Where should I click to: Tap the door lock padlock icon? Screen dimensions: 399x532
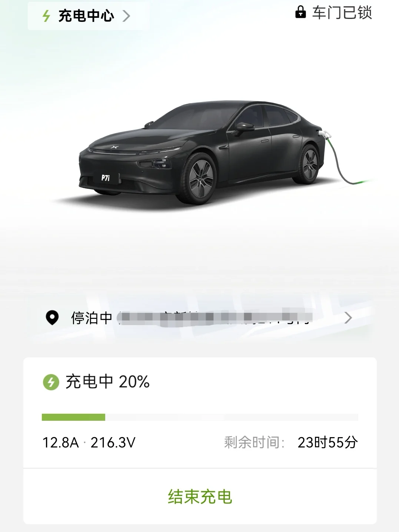300,12
